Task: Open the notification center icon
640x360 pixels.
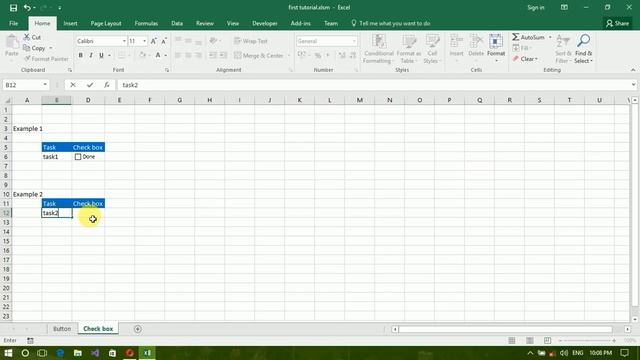Action: pos(624,353)
